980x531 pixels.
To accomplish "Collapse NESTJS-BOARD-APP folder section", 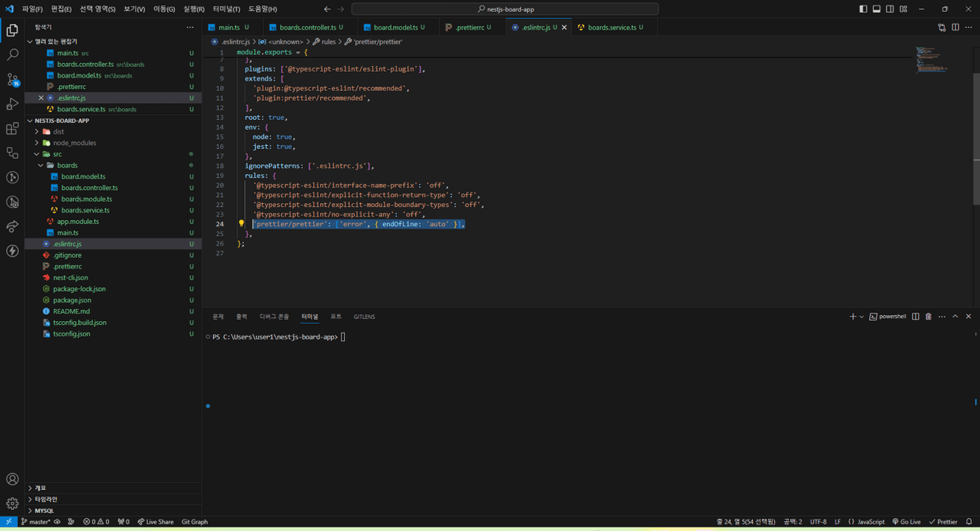I will (x=30, y=121).
